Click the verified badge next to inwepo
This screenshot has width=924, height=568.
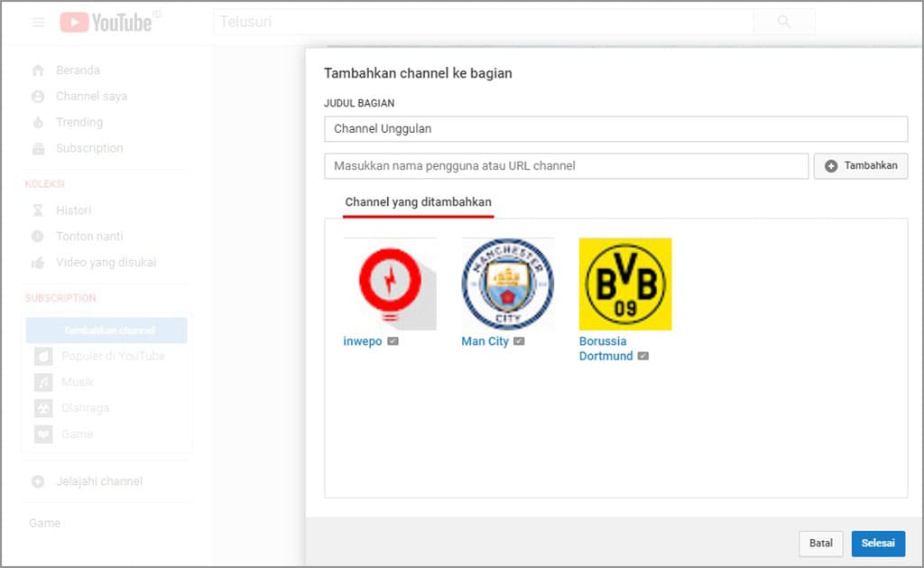(393, 341)
